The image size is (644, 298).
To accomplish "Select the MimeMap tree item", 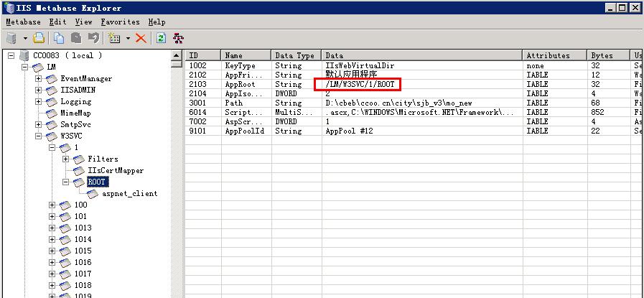I will pos(75,113).
